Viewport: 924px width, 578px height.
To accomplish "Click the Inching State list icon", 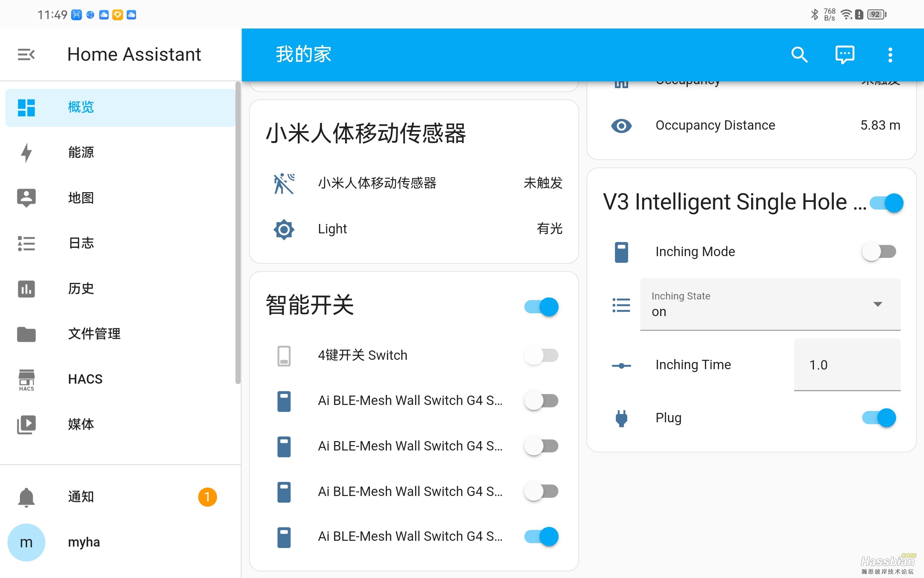I will click(621, 305).
